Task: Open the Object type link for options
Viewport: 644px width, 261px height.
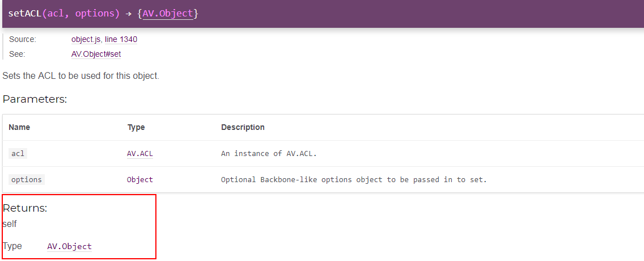Action: 140,180
